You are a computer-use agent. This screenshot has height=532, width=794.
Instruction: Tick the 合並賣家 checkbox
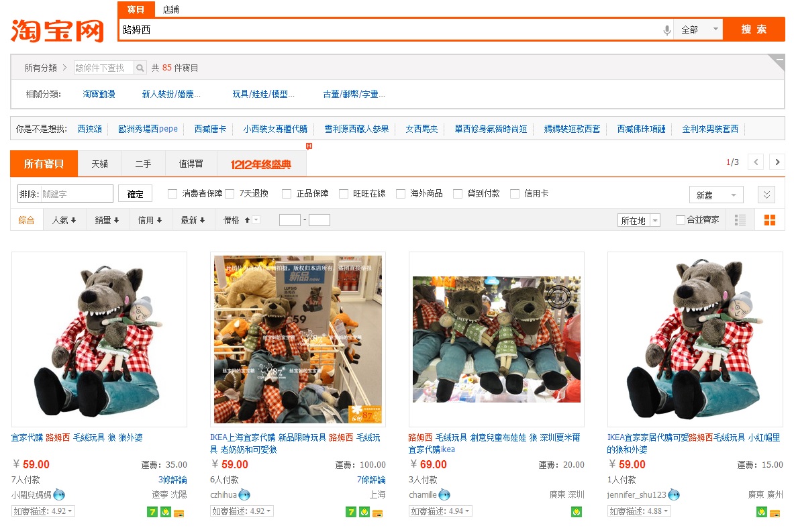coord(680,220)
